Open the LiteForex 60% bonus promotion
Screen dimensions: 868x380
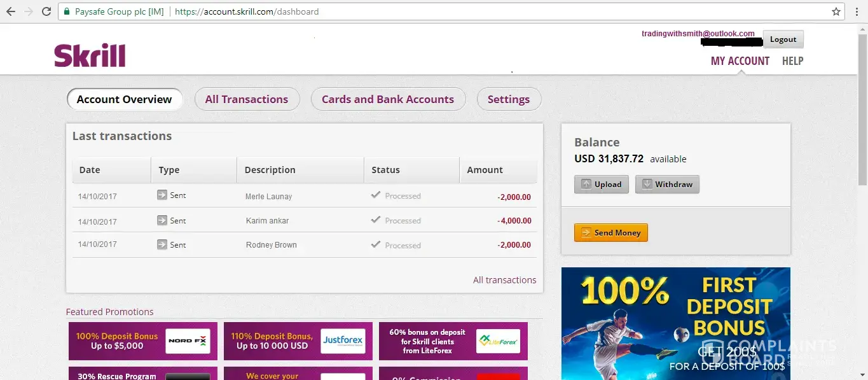[x=453, y=341]
